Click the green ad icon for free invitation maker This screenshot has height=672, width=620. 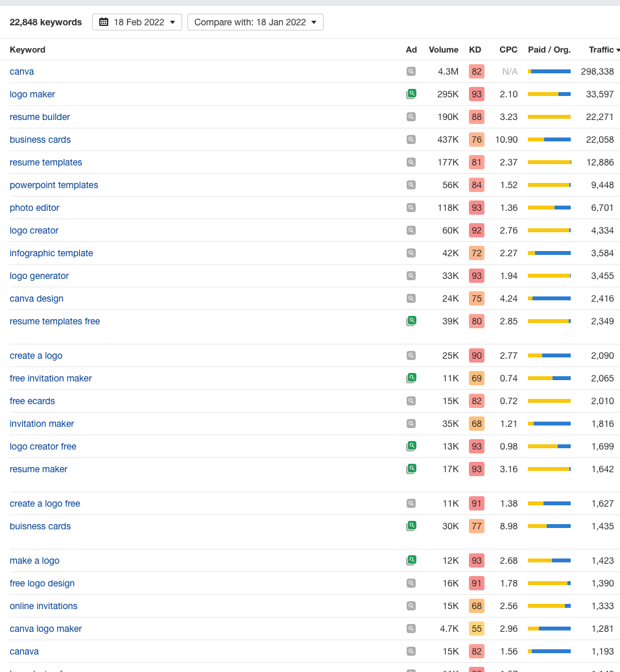(411, 378)
